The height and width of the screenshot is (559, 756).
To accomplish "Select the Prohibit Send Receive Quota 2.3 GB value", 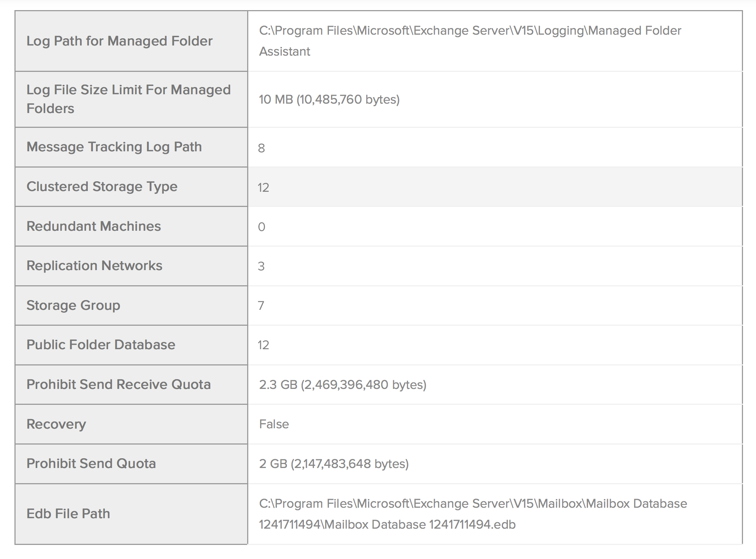I will pos(343,385).
